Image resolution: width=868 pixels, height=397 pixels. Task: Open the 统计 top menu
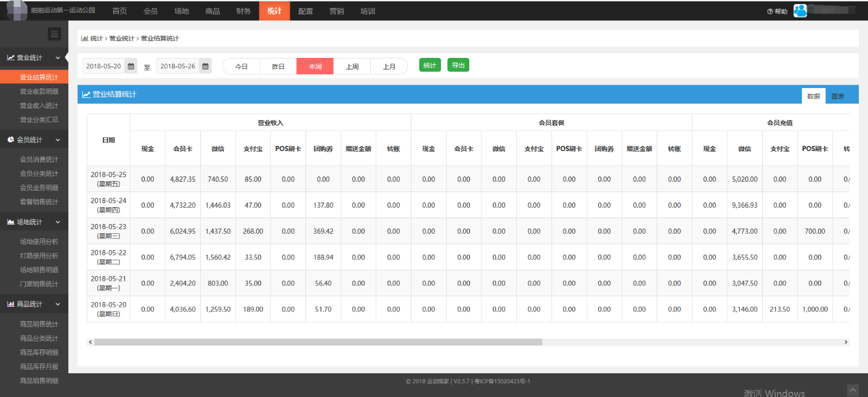click(x=274, y=11)
